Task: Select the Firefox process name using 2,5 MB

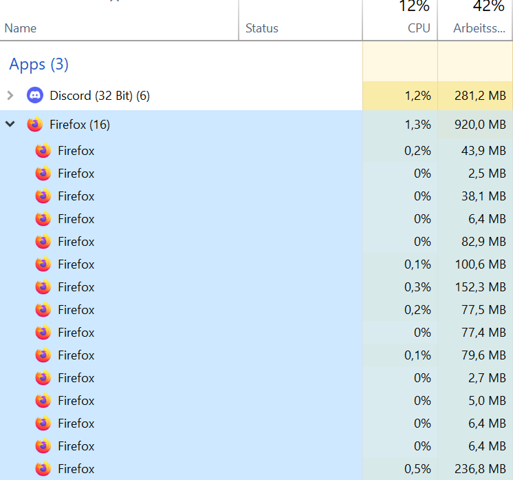Action: (x=76, y=173)
